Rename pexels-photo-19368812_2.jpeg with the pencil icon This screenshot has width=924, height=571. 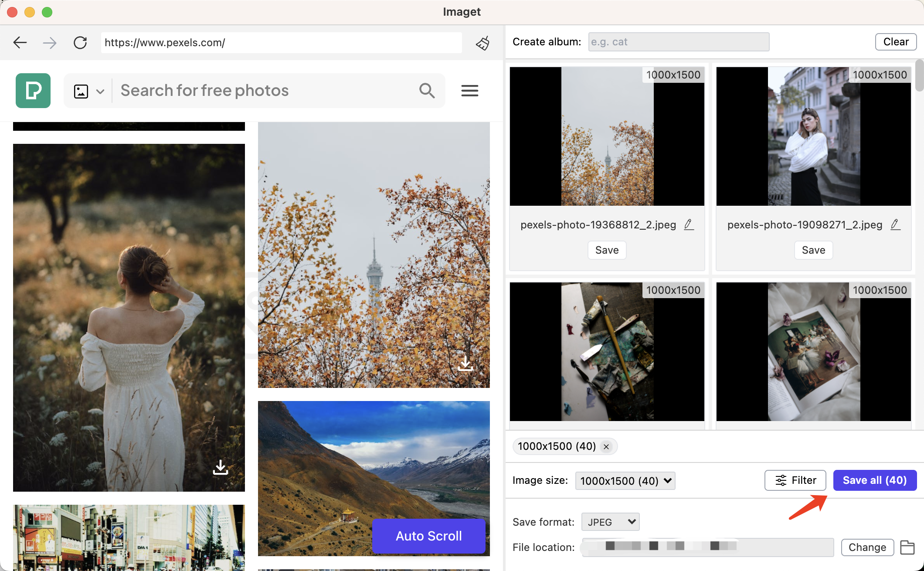click(689, 224)
